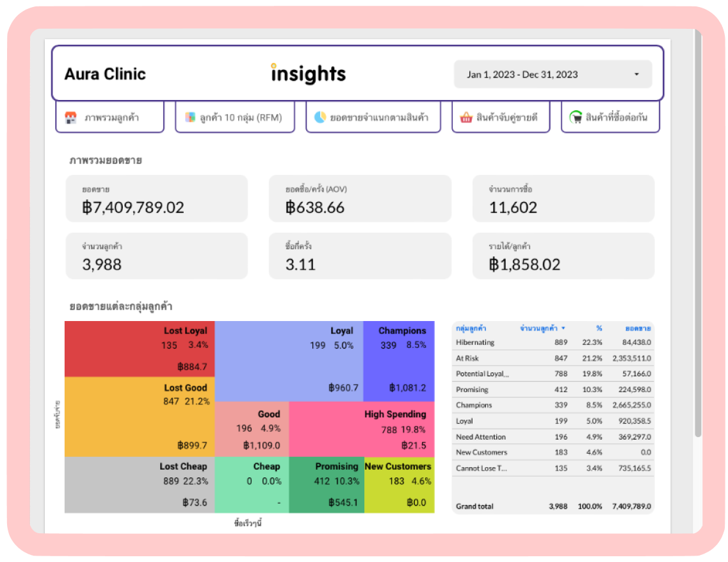The height and width of the screenshot is (562, 728).
Task: Click the pink High Spending block
Action: (x=362, y=429)
